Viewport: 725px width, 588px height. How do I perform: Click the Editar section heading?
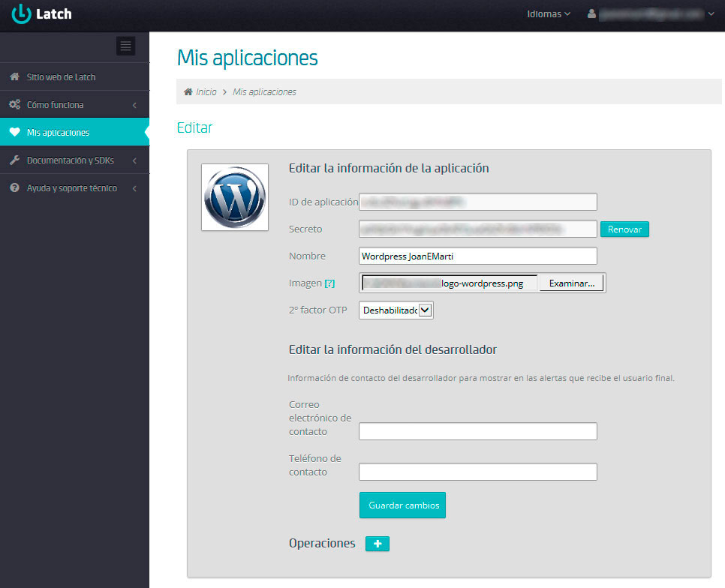194,127
